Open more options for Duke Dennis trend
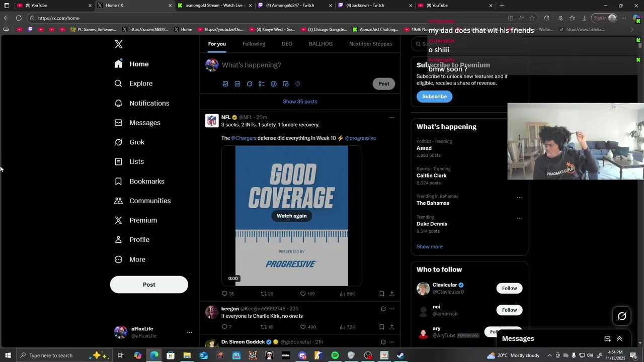The width and height of the screenshot is (644, 362). (x=519, y=218)
